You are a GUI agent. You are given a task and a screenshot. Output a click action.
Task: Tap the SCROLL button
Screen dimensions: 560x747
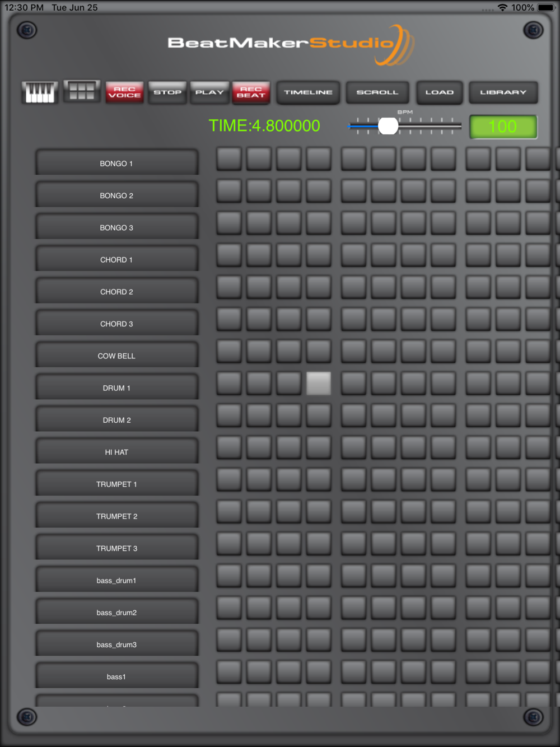(377, 92)
